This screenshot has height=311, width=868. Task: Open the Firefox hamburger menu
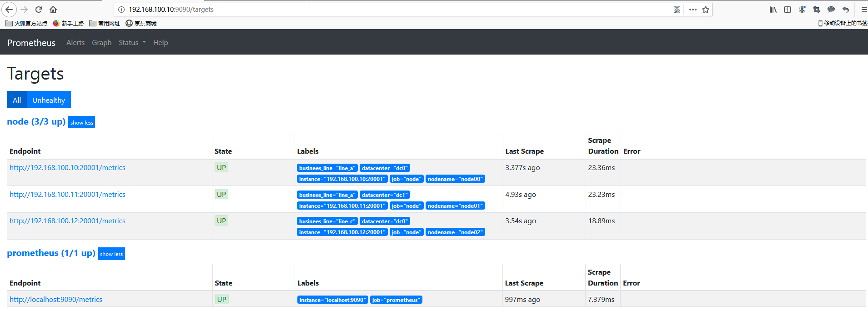click(863, 10)
